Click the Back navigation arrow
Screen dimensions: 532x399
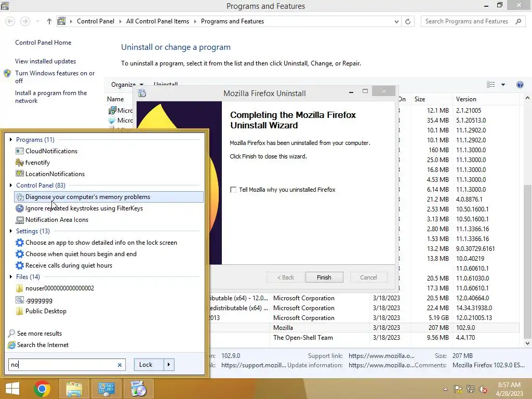click(x=10, y=21)
